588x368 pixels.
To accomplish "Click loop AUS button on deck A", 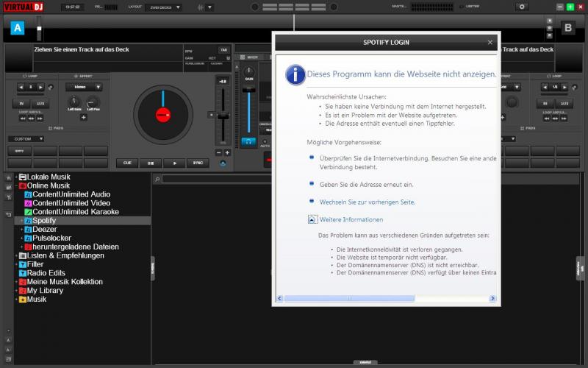I will [x=40, y=104].
